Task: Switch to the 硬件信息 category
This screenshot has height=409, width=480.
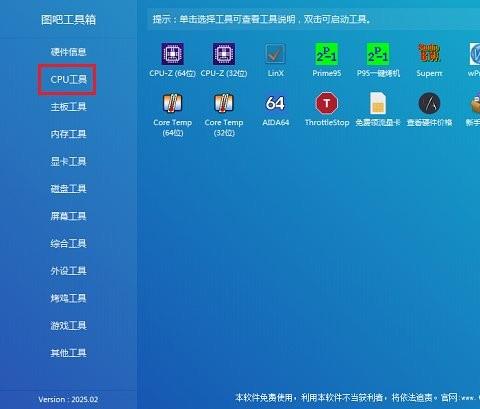Action: coord(68,52)
